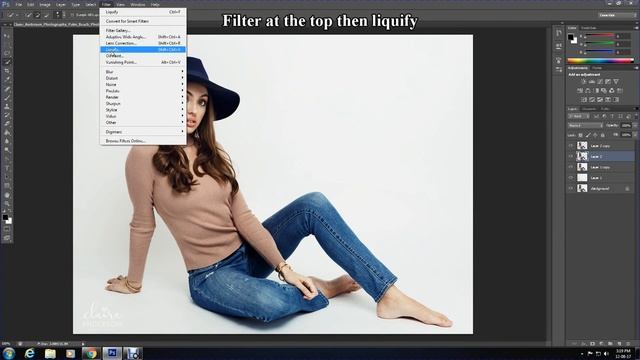Open the workspace switcher dropdown
The width and height of the screenshot is (640, 360).
[617, 15]
